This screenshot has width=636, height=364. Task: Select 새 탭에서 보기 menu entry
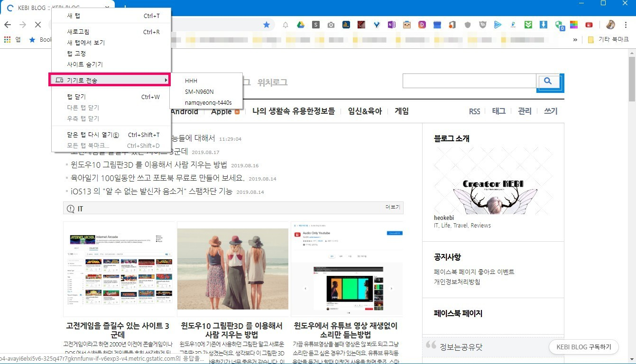tap(111, 43)
